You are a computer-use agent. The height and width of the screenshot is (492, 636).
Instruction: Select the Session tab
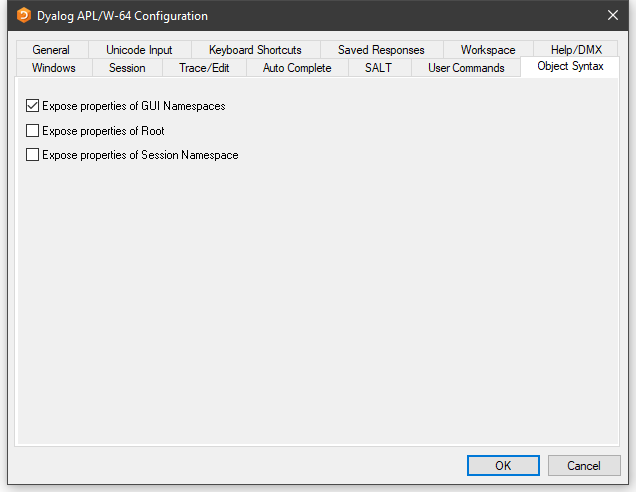[x=127, y=68]
